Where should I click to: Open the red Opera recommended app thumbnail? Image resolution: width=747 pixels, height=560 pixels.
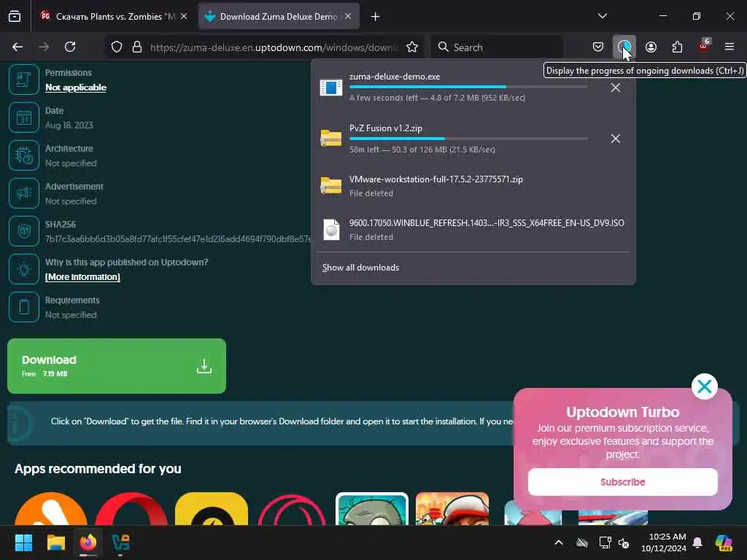(131, 508)
